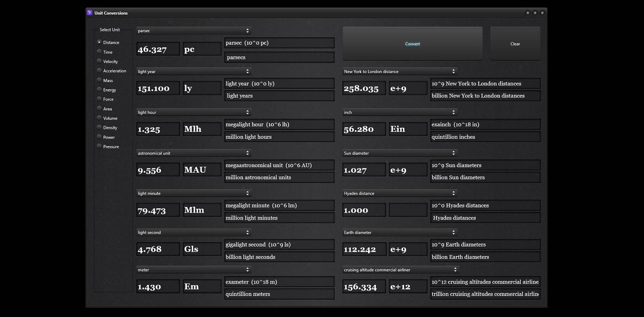
Task: Click the Sun diameter value 1.027
Action: coord(364,170)
